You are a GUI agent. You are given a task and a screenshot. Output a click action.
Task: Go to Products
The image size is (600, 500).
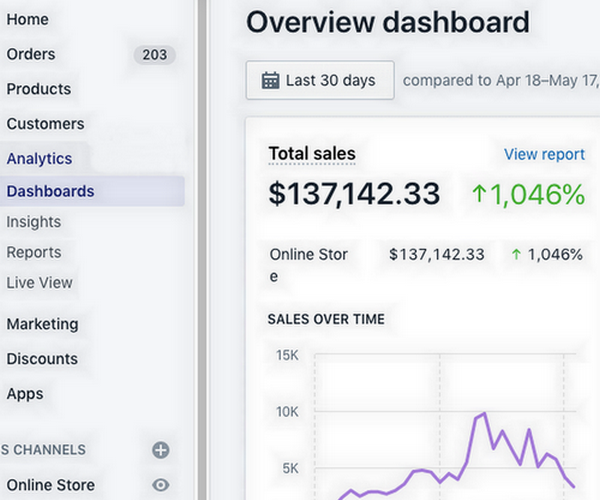point(39,89)
